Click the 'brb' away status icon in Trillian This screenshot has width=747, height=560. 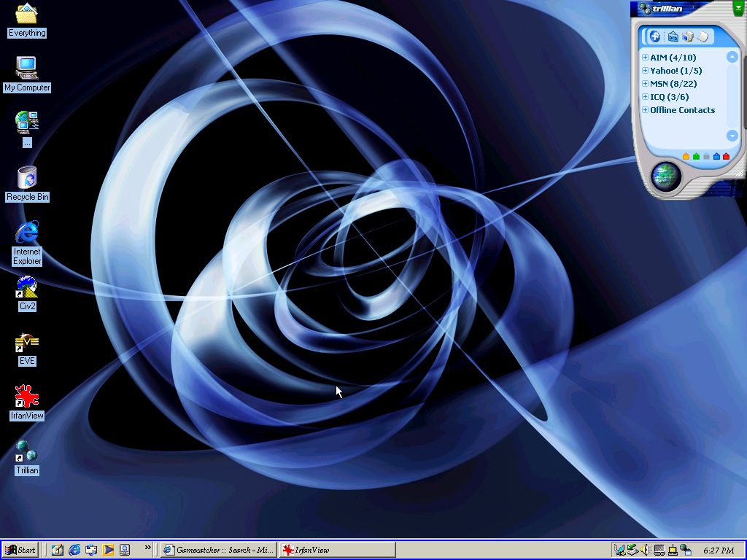673,36
